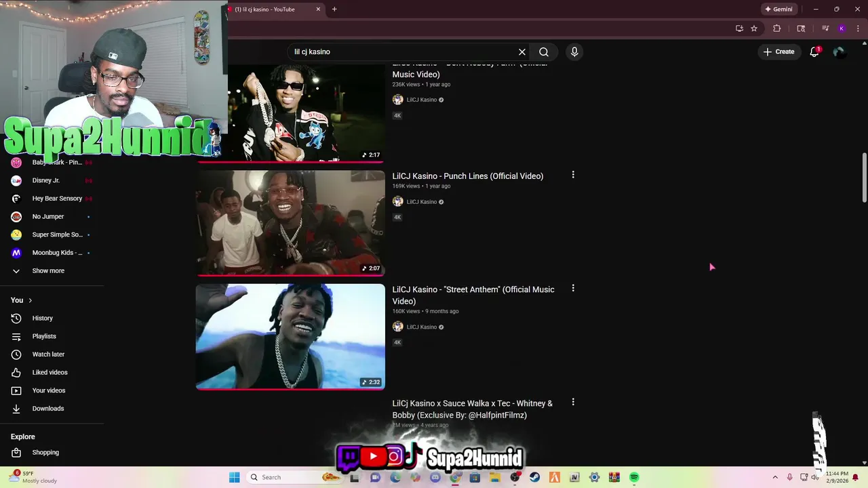Select the 'lil cj kasino - YouTube' tab
The height and width of the screenshot is (488, 868).
[271, 9]
